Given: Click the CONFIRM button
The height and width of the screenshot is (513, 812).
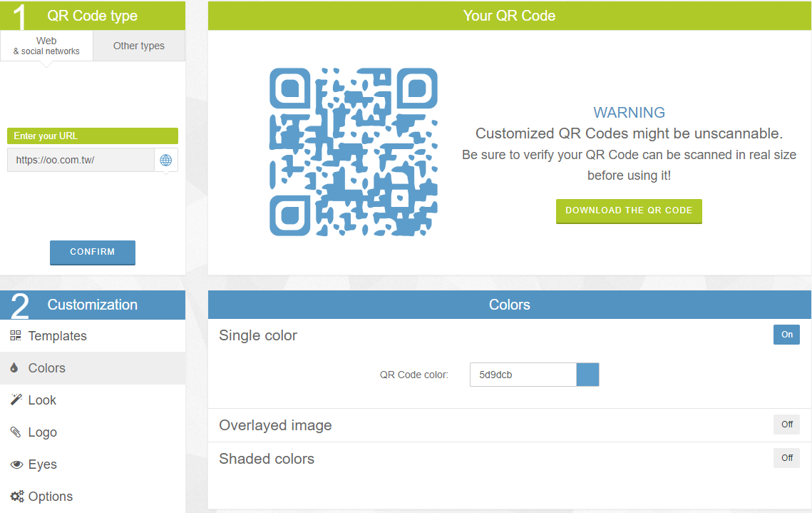Looking at the screenshot, I should 93,253.
